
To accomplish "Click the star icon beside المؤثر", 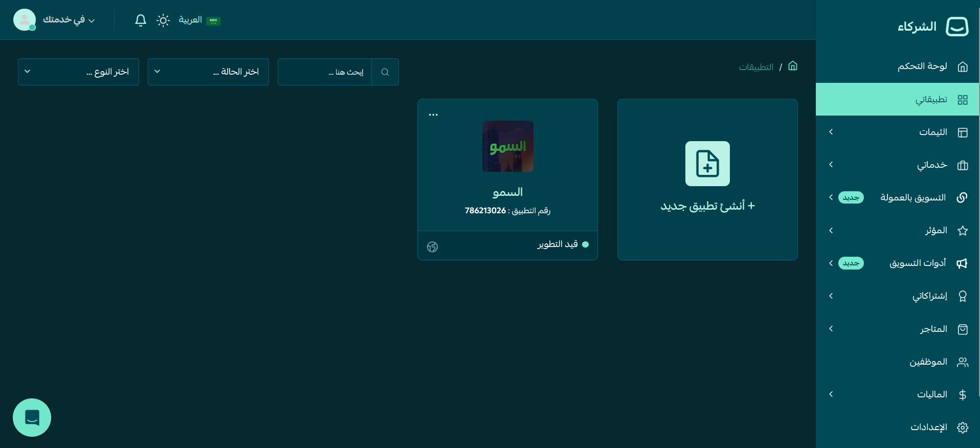I will click(x=963, y=231).
